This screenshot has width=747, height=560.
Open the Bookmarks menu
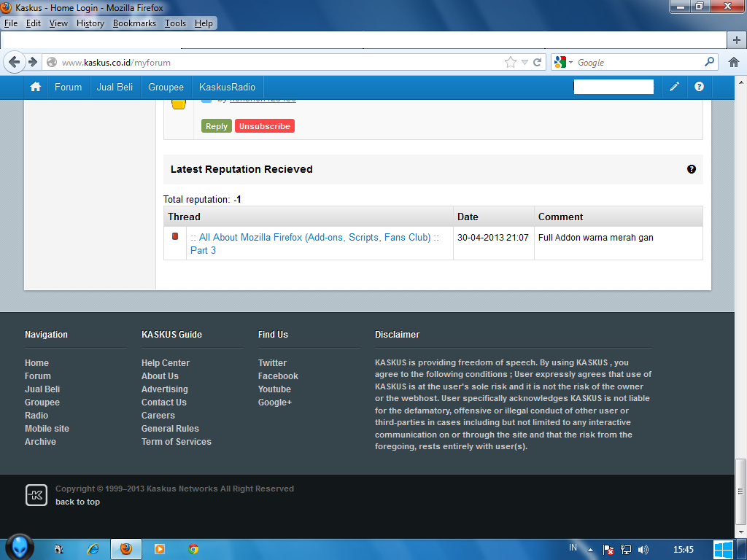click(134, 23)
